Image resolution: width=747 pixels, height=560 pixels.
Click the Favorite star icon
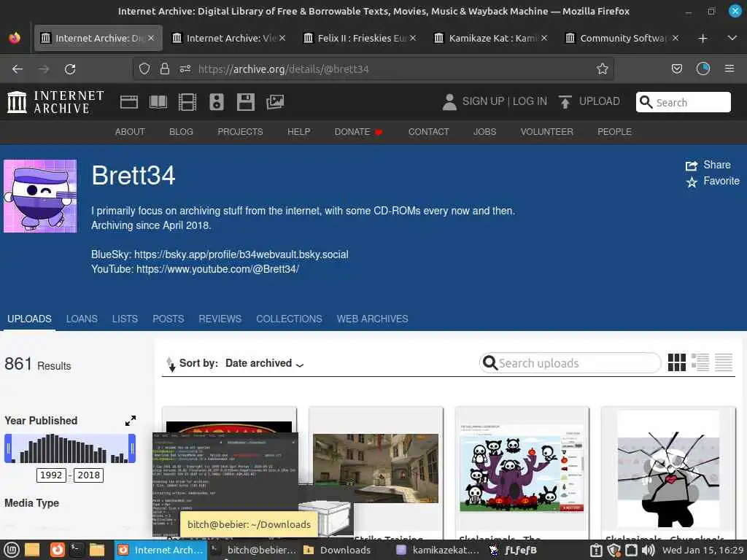692,182
